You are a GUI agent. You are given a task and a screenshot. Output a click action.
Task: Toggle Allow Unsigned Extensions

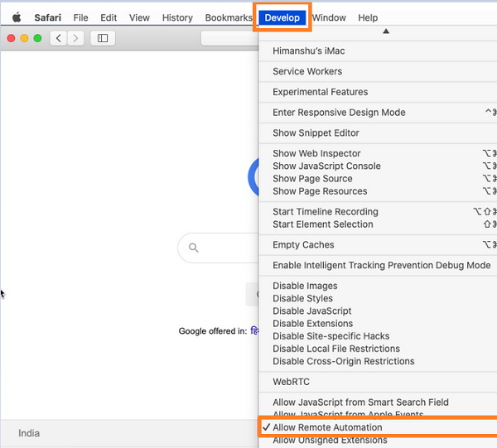tap(379, 441)
